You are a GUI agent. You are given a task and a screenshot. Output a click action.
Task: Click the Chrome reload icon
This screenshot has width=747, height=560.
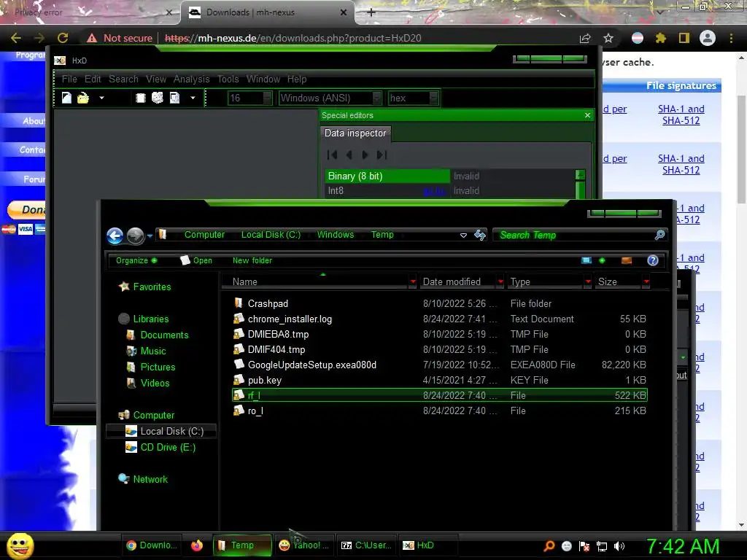[x=63, y=38]
